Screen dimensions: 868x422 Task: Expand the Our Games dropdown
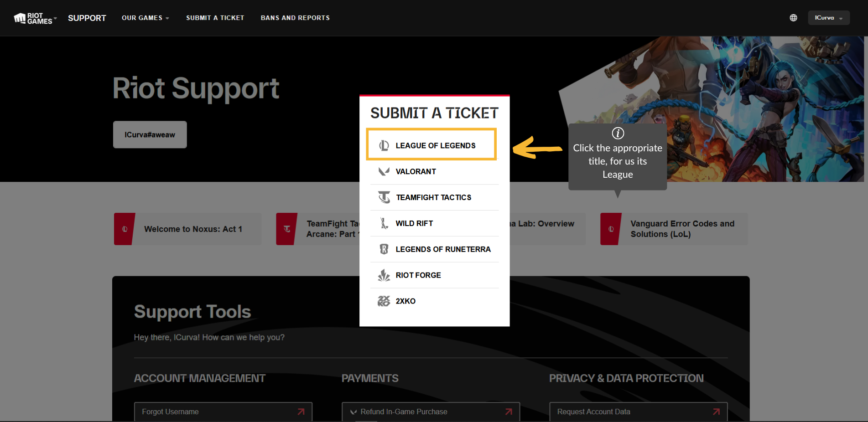[x=146, y=18]
